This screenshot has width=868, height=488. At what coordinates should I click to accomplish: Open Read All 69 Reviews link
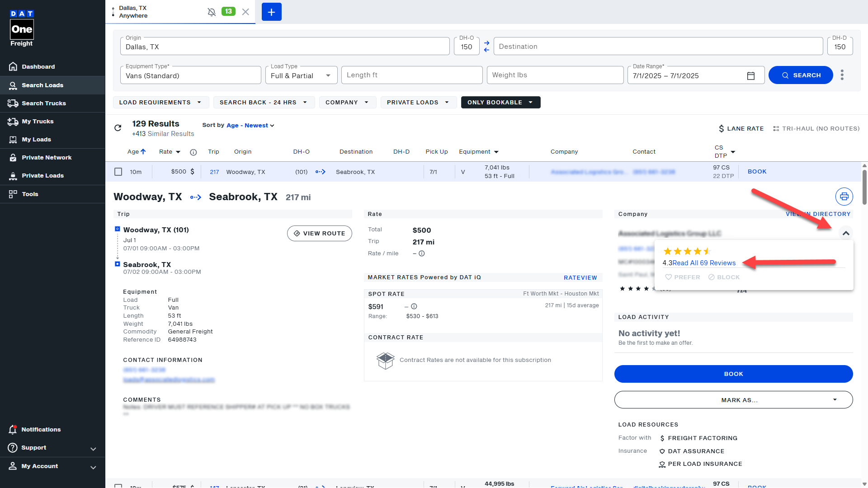click(704, 263)
